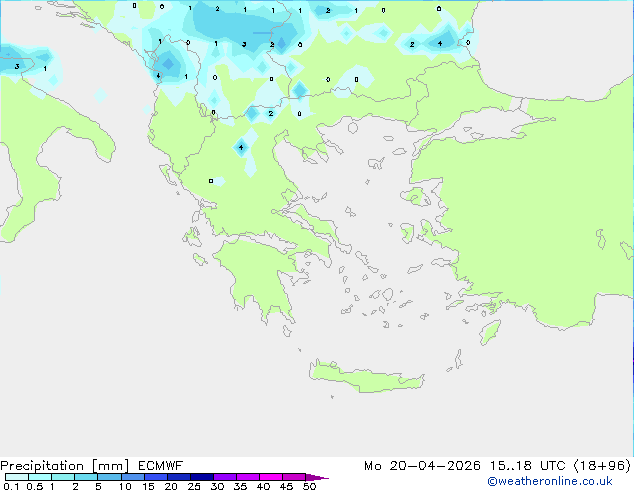Click the 10–15 mm legend swatch
This screenshot has height=490, width=634.
[132, 477]
